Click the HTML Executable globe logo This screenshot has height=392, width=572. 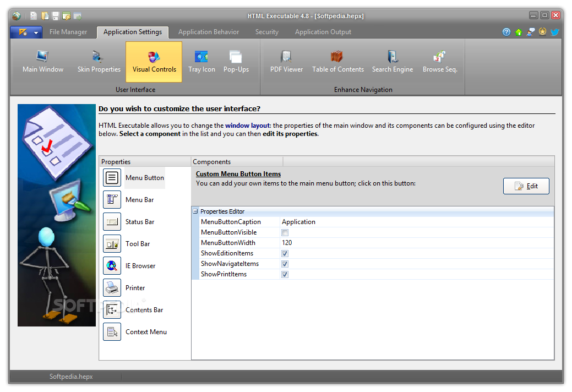[x=17, y=15]
